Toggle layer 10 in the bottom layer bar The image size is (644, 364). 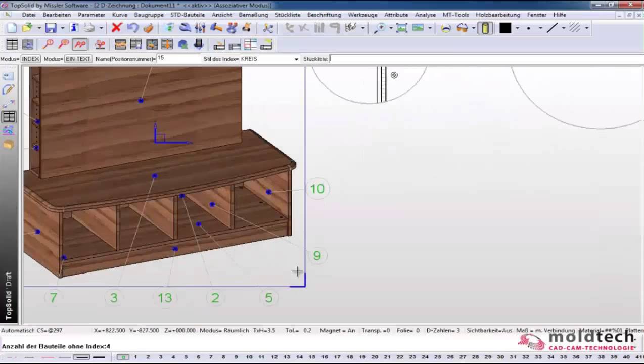click(249, 357)
